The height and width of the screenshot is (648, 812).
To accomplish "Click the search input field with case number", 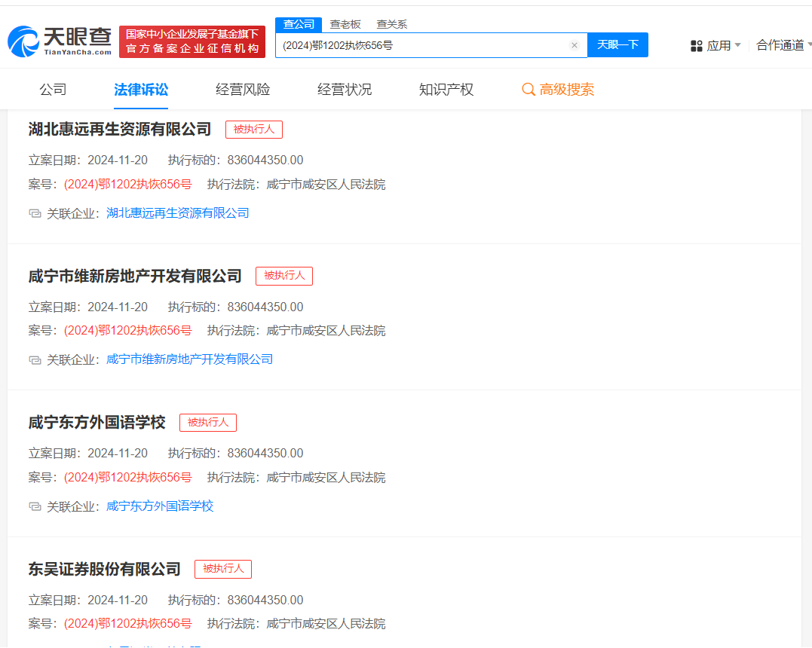I will (422, 45).
